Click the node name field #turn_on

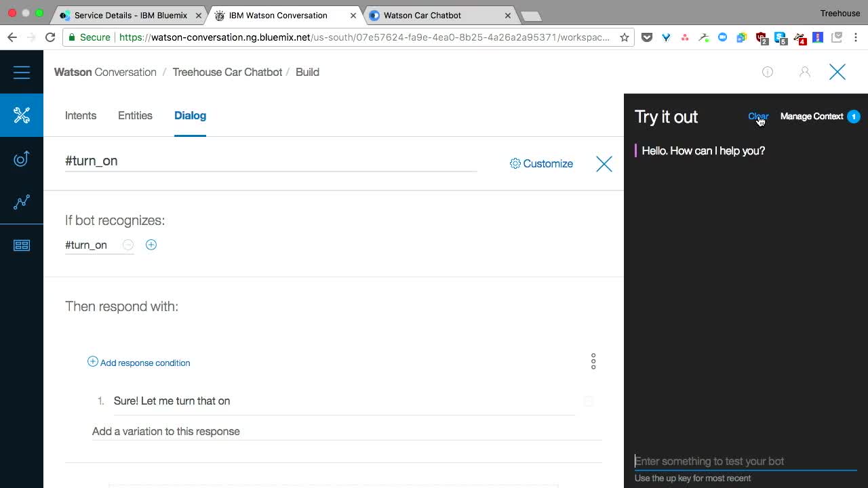[271, 161]
